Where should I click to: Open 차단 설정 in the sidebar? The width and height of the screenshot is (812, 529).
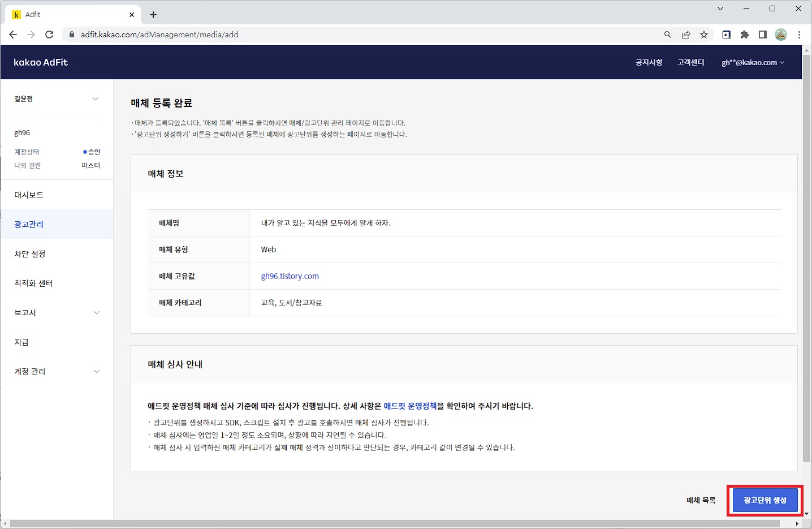(x=57, y=254)
